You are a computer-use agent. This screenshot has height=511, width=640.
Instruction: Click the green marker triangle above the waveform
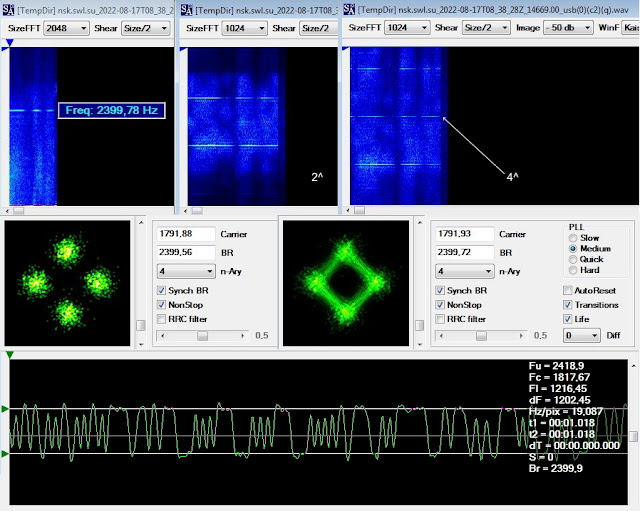coord(10,355)
